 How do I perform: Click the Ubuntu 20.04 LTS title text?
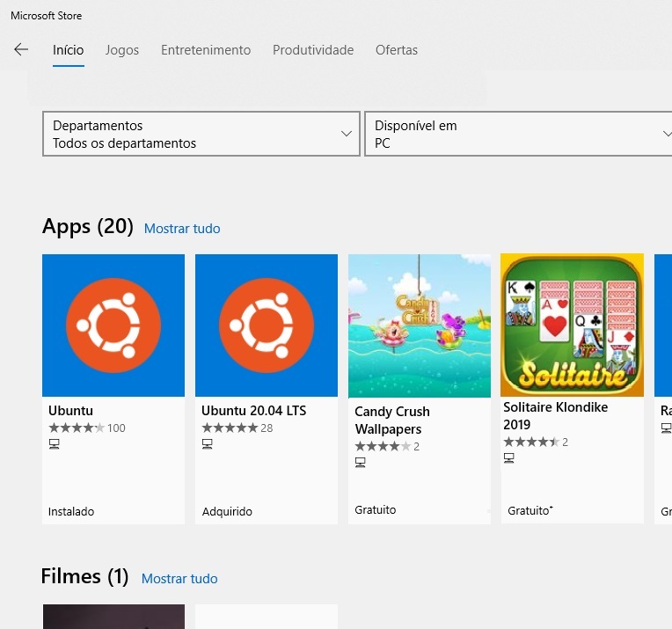tap(253, 411)
